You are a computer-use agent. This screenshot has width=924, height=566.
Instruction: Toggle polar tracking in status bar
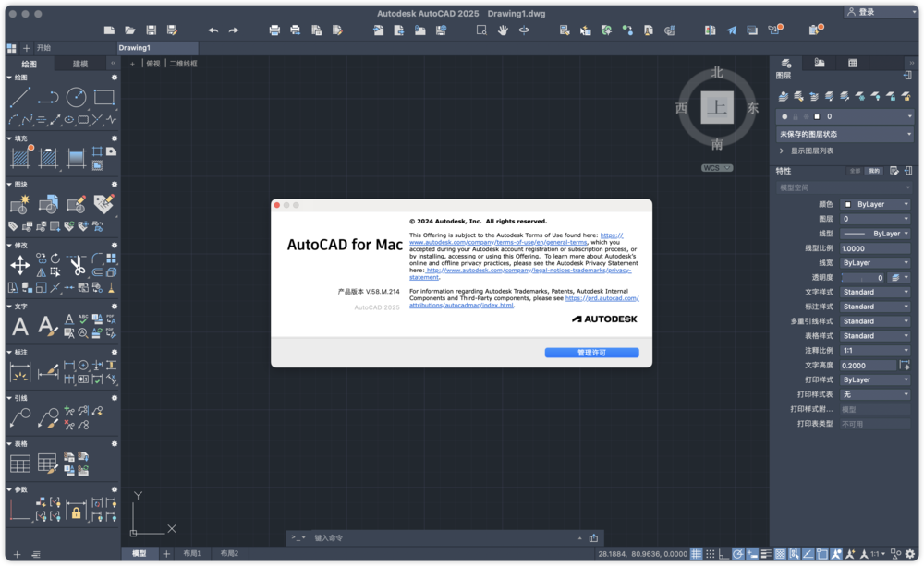click(738, 554)
